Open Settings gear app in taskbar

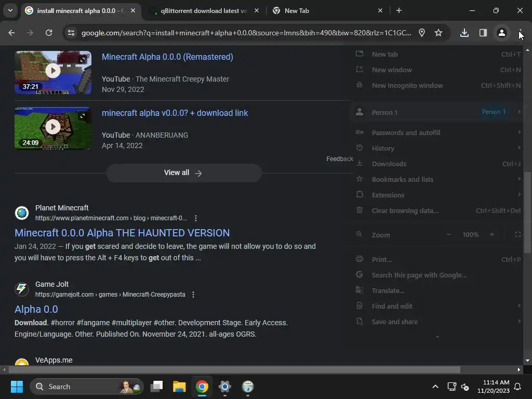pyautogui.click(x=224, y=387)
